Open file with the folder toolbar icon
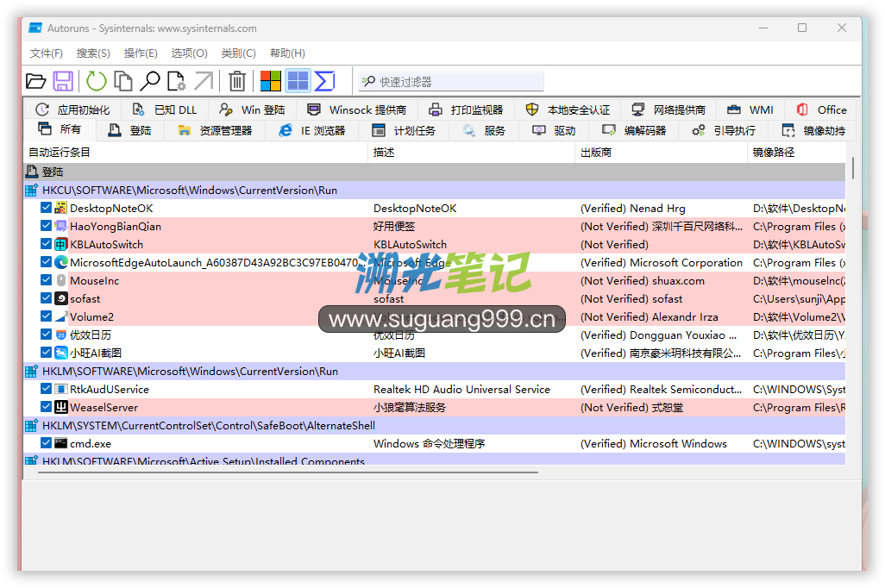885x588 pixels. point(35,81)
